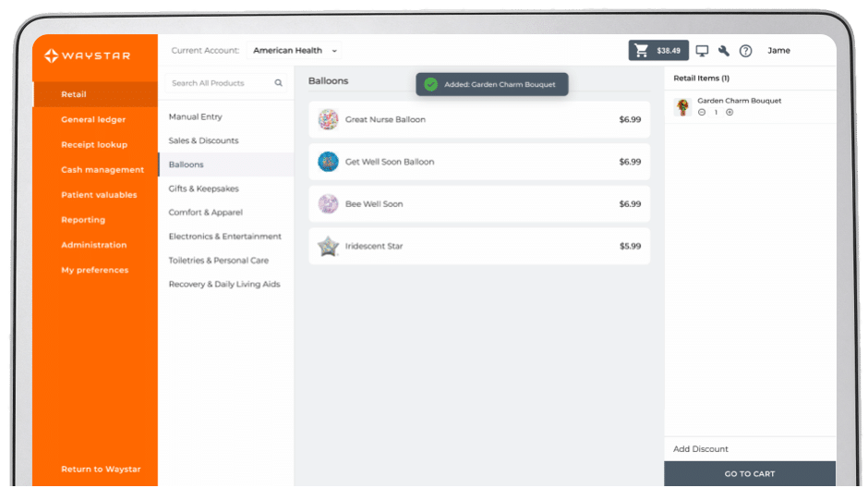This screenshot has height=488, width=868.
Task: Click the Garden Charm Bouquet item name
Action: click(x=739, y=101)
